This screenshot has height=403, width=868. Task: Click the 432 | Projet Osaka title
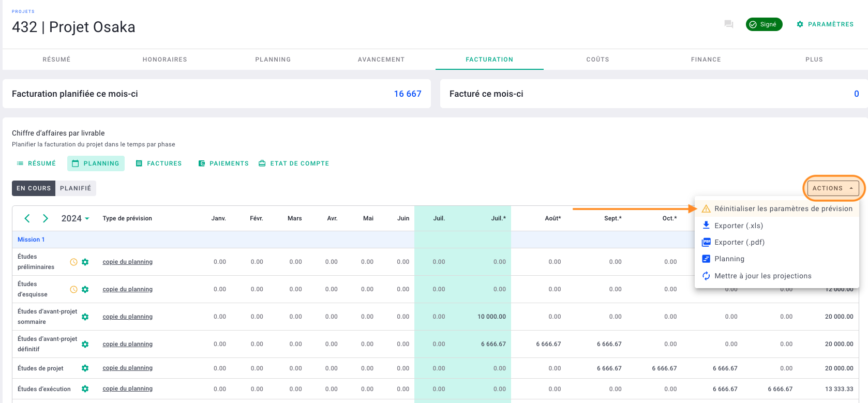[73, 27]
